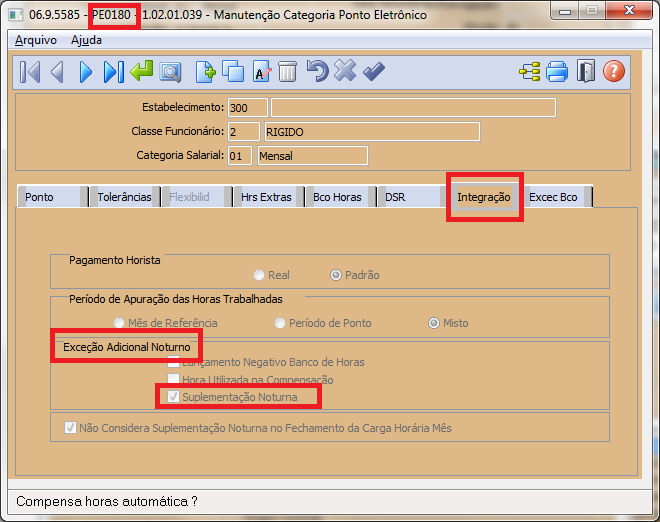
Task: Go to next record arrow
Action: (x=85, y=72)
